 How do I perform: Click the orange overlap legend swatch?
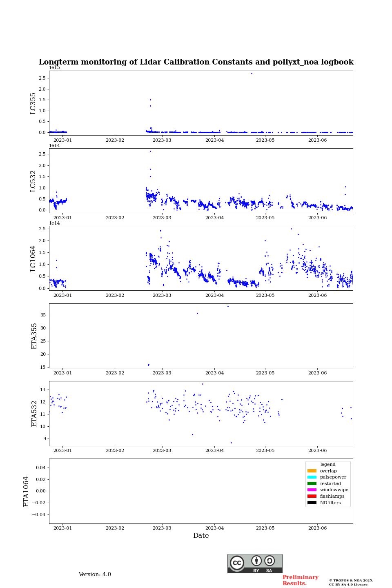pos(312,471)
